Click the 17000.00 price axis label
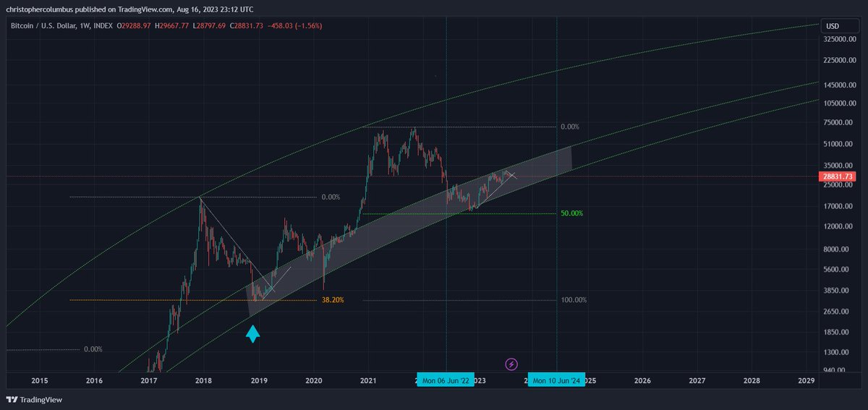Image resolution: width=868 pixels, height=410 pixels. point(838,206)
